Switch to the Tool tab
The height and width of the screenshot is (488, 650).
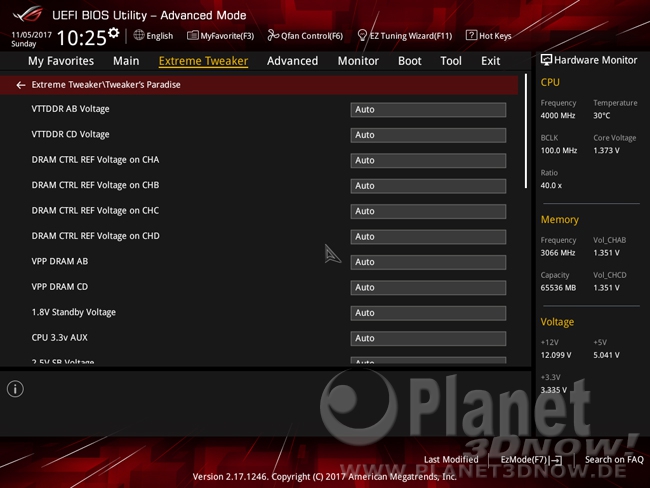click(451, 61)
